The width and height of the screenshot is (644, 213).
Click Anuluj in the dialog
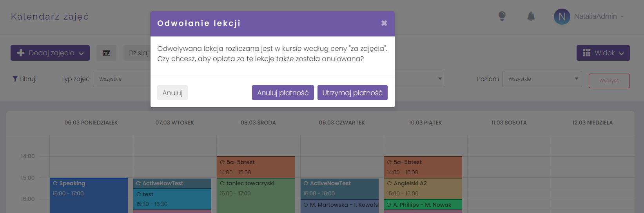click(x=172, y=93)
